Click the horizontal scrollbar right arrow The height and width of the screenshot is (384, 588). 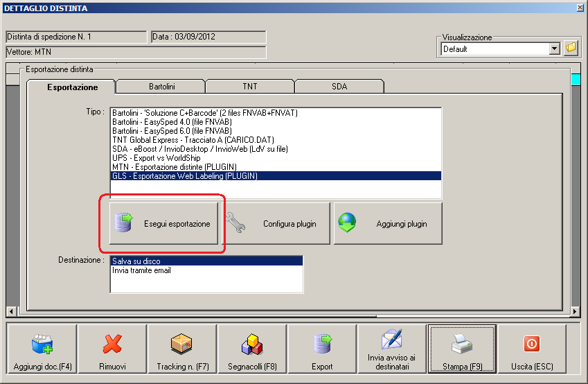tap(575, 311)
